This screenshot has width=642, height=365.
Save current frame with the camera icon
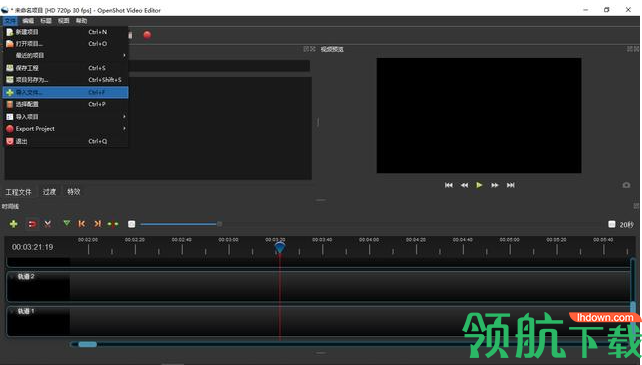(626, 185)
